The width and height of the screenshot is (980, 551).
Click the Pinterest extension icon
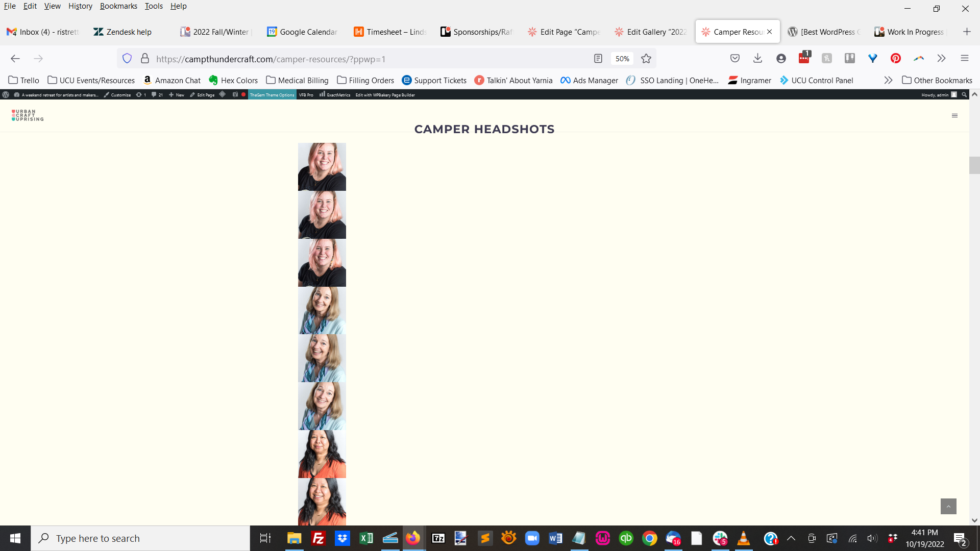click(896, 58)
